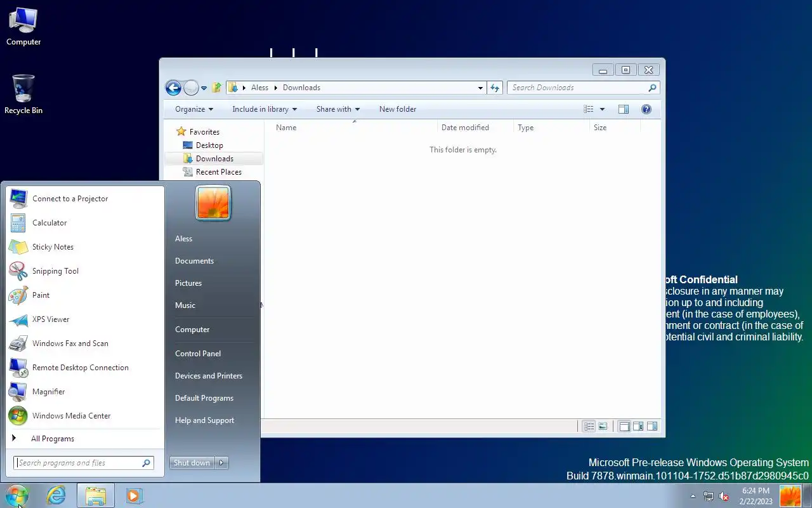This screenshot has width=812, height=508.
Task: Open Sticky Notes
Action: click(x=84, y=247)
